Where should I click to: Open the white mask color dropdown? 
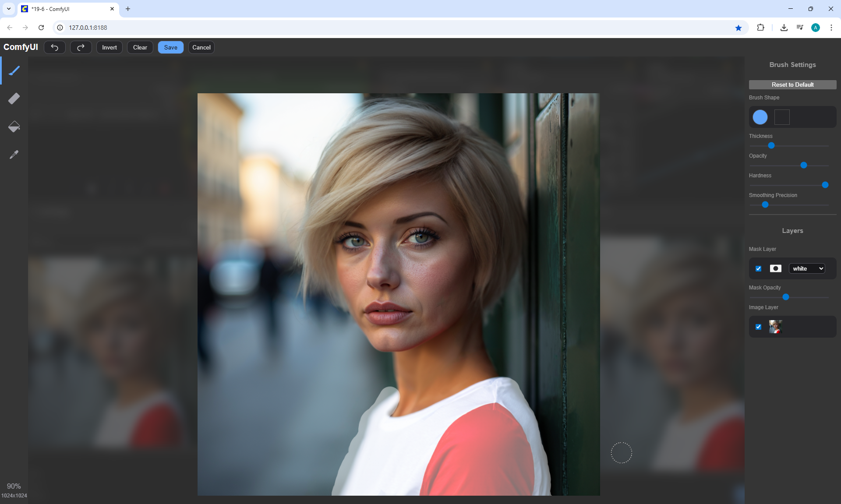point(807,268)
